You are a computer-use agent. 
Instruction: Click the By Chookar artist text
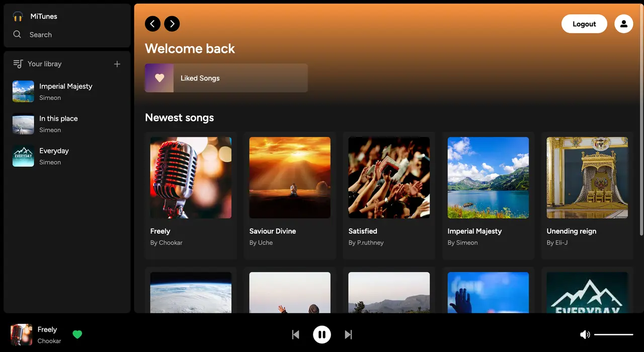point(167,243)
